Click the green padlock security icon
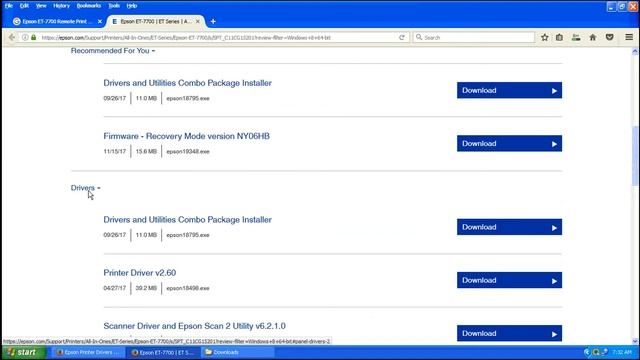Screen dimensions: 640x360 [33, 37]
